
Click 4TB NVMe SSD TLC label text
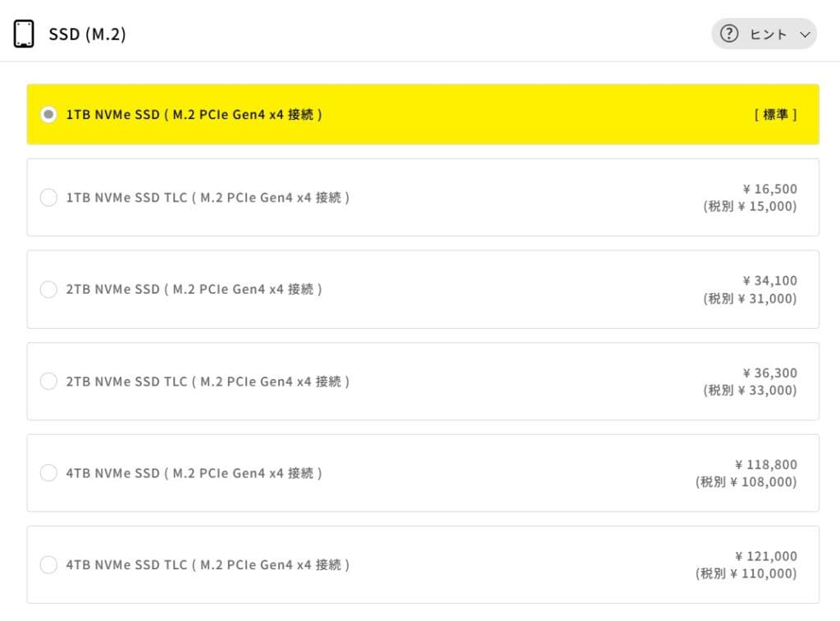(x=208, y=565)
